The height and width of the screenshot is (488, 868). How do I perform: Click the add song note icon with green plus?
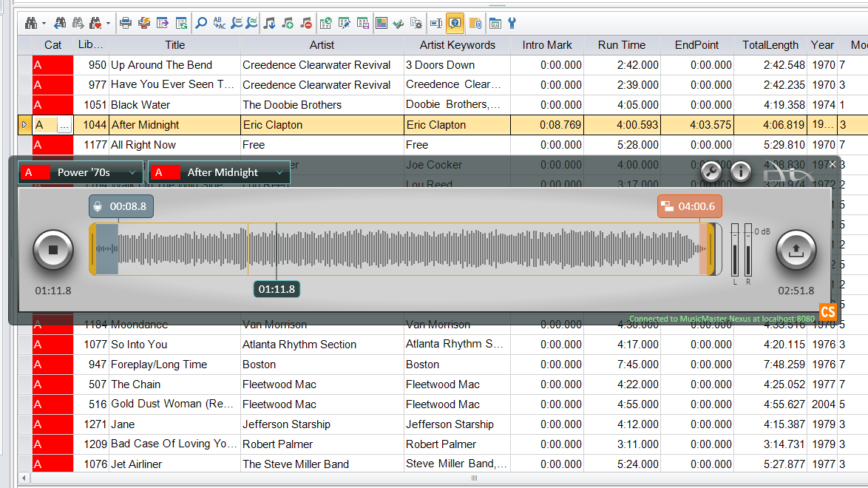(x=288, y=23)
